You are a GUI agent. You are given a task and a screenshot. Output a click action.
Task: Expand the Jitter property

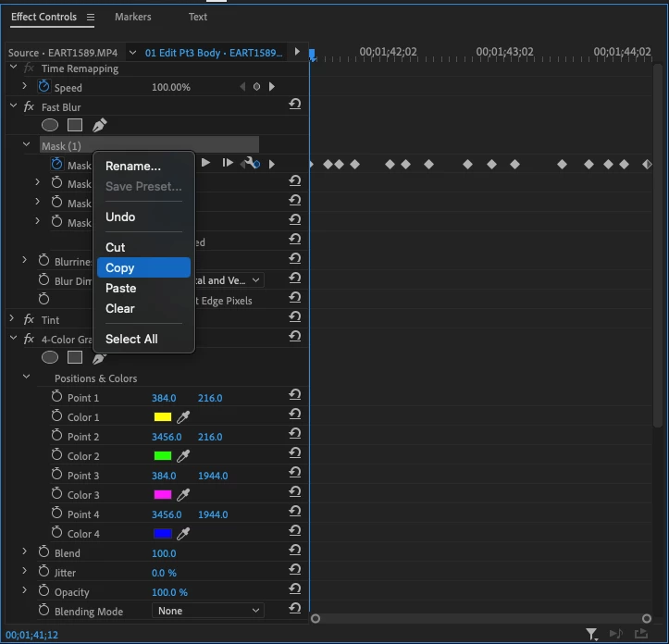24,571
